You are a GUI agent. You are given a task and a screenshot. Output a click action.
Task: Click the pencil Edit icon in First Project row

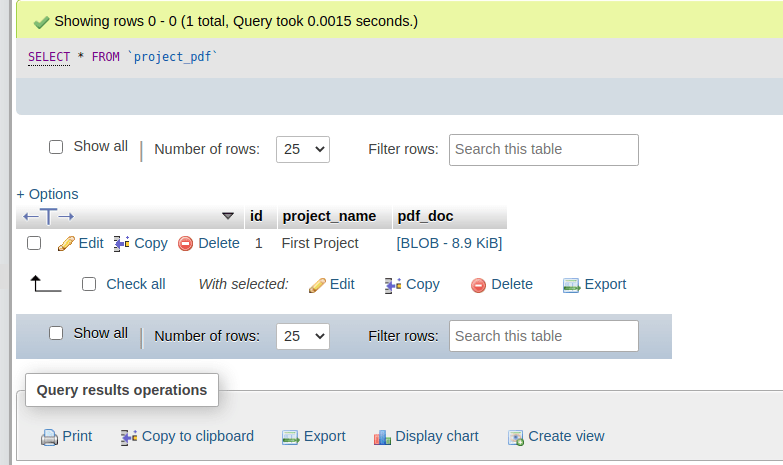pos(66,243)
